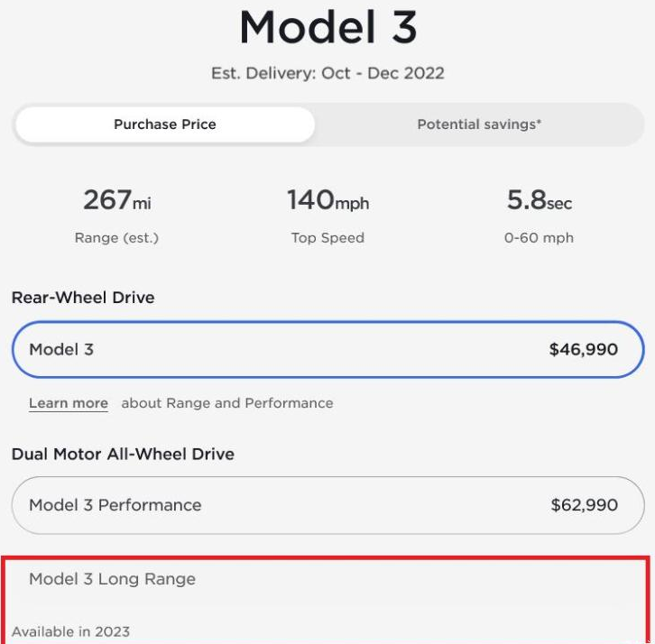Select the Rear-Wheel Drive Model 3 option
This screenshot has width=655, height=644.
click(x=327, y=349)
